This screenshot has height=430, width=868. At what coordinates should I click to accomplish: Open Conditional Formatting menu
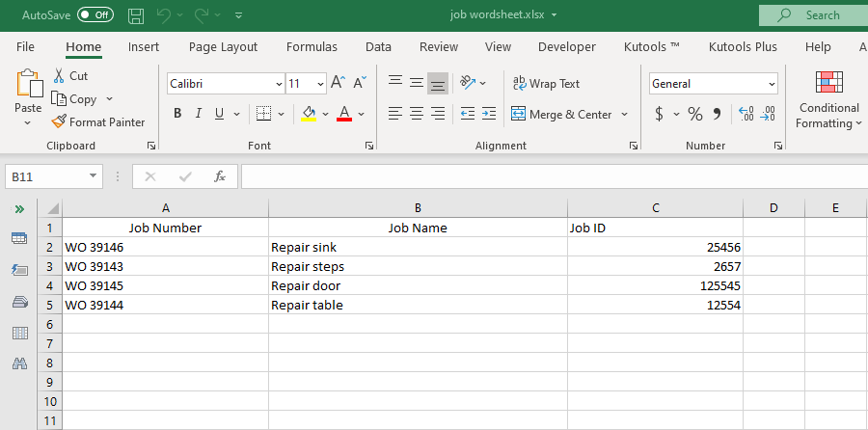[828, 100]
